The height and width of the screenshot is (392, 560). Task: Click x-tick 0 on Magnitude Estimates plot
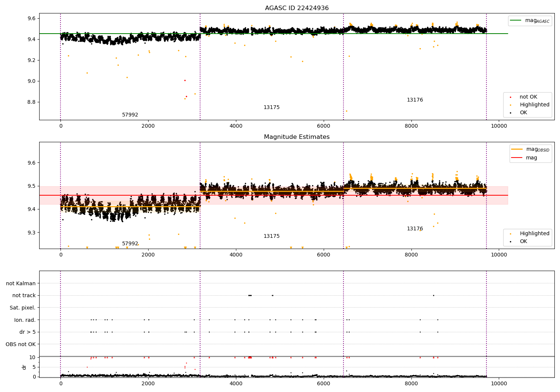60,255
